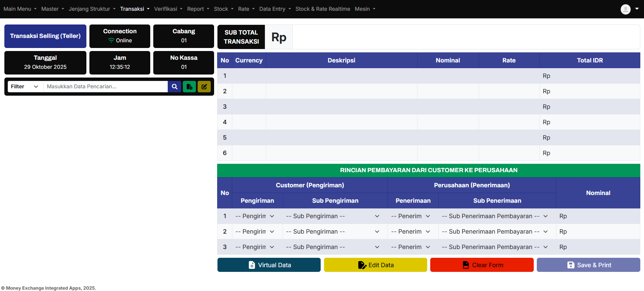644x291 pixels.
Task: Open the Jenjang Struktur menu
Action: pyautogui.click(x=92, y=9)
